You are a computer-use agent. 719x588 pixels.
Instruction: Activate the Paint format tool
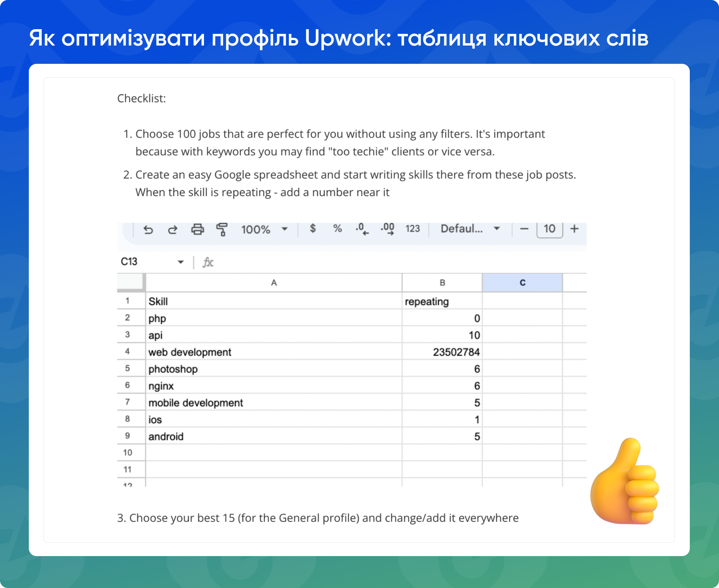(222, 230)
